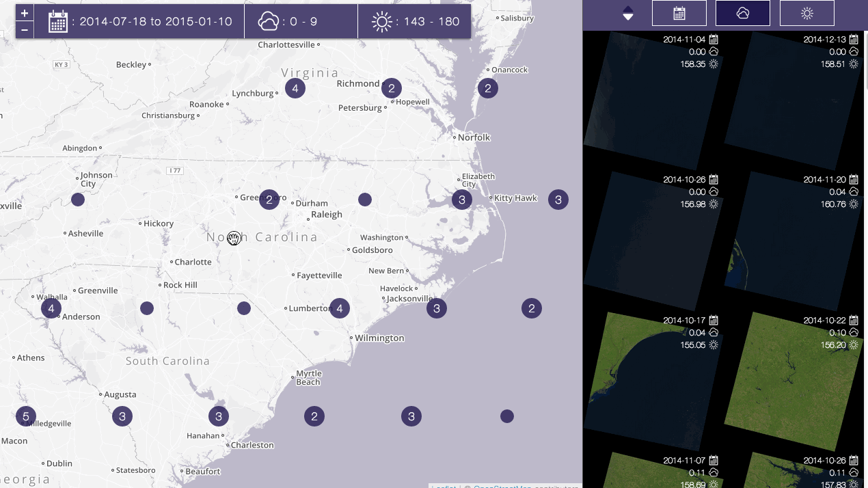Click the 156.20 sun angle value
868x488 pixels.
(833, 344)
